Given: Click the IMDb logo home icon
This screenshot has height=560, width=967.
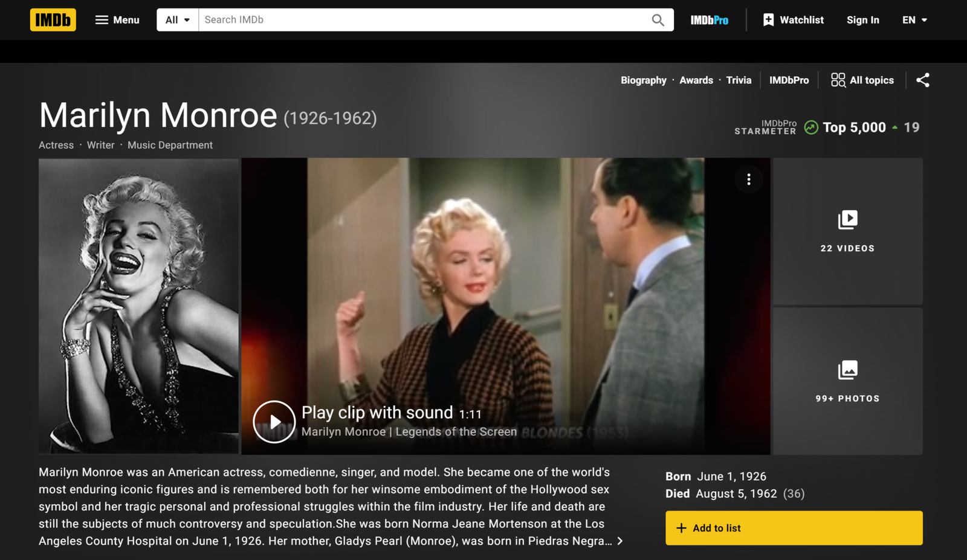Looking at the screenshot, I should pyautogui.click(x=53, y=20).
